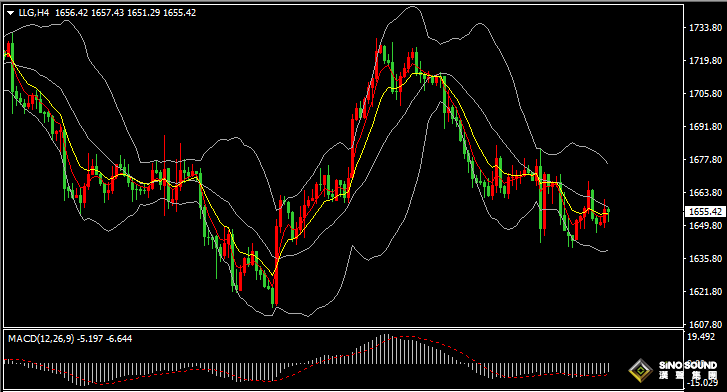Select the 1649.80 level on price axis
The image size is (727, 392).
pyautogui.click(x=705, y=226)
